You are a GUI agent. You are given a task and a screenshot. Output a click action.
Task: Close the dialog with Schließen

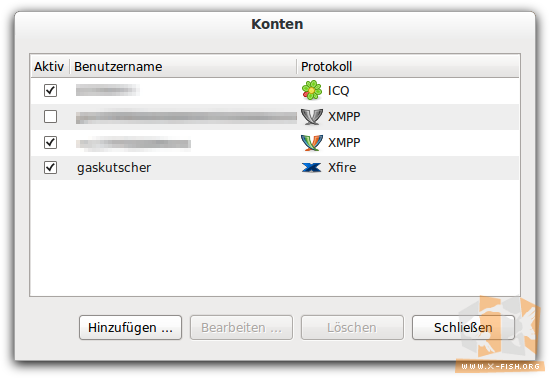click(463, 328)
